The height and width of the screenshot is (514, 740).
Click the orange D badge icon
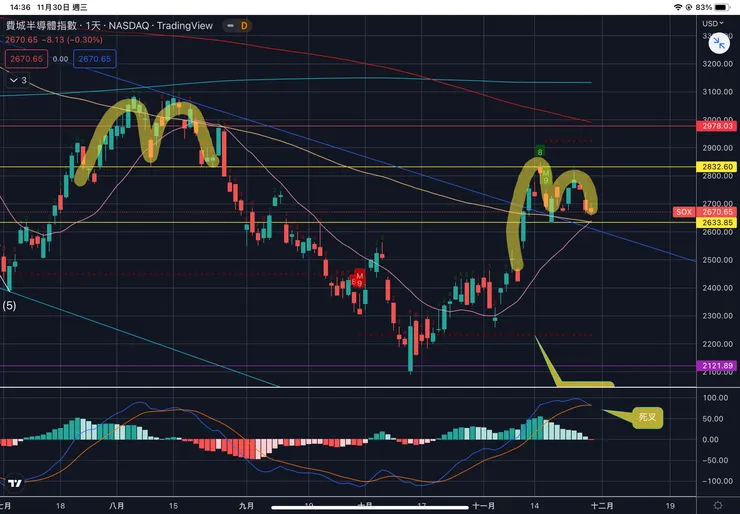click(x=244, y=25)
